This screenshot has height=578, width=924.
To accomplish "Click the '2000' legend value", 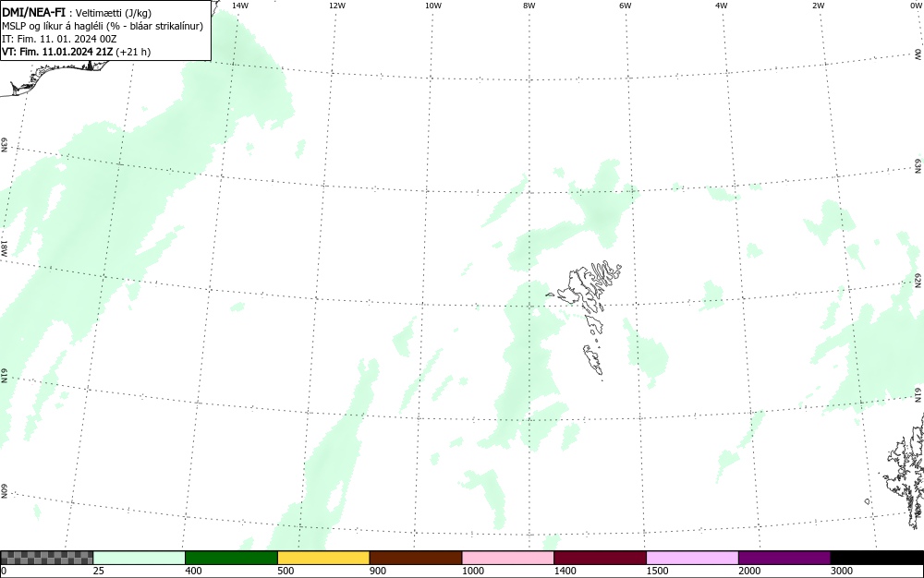I will coord(749,571).
